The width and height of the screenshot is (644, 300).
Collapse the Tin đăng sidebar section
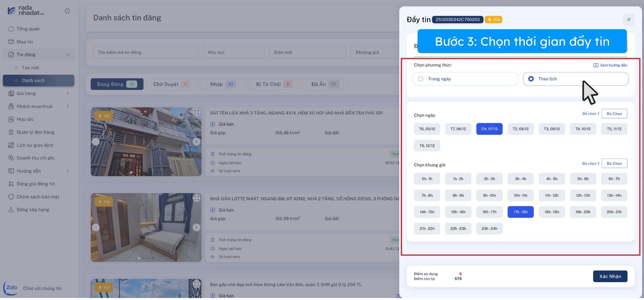pos(68,55)
